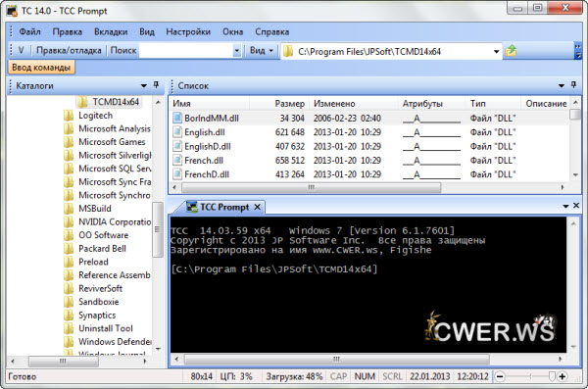
Task: Click the zoom-in plus icon in status bar
Action: point(562,376)
